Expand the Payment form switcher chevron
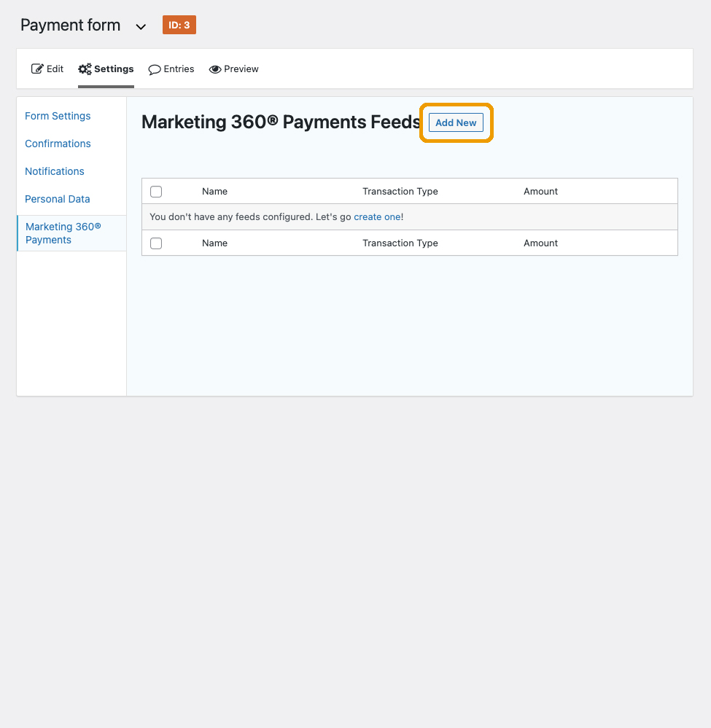This screenshot has height=728, width=711. click(x=141, y=26)
